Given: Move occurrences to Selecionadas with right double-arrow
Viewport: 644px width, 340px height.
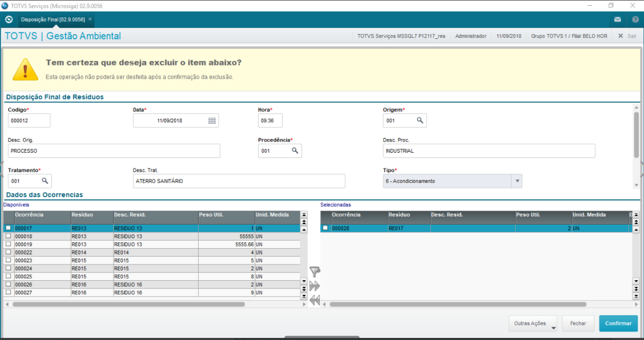Looking at the screenshot, I should 315,286.
